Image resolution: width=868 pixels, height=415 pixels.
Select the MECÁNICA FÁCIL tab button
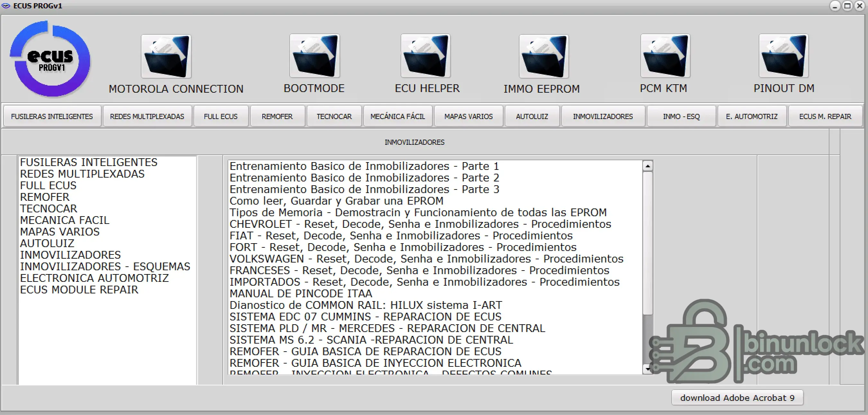398,116
